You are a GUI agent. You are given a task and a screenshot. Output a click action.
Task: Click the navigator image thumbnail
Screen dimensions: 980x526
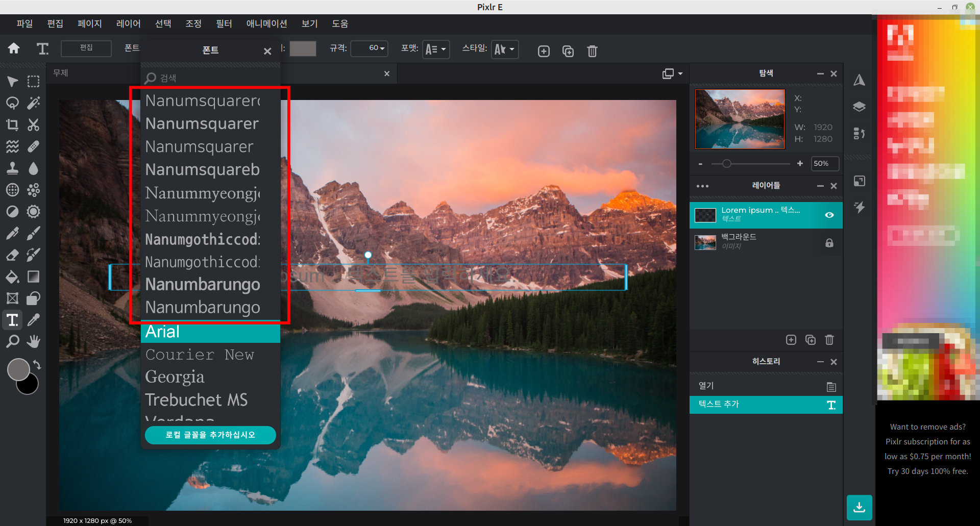pyautogui.click(x=740, y=119)
